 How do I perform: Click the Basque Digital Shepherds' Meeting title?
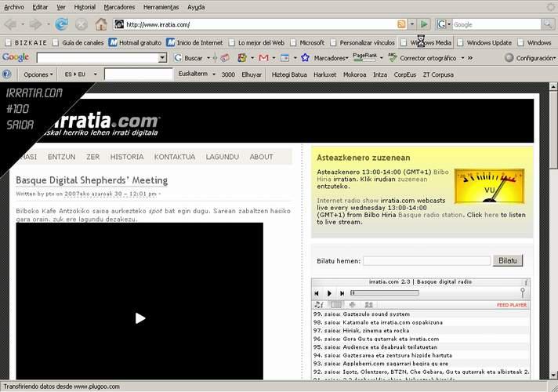(92, 180)
